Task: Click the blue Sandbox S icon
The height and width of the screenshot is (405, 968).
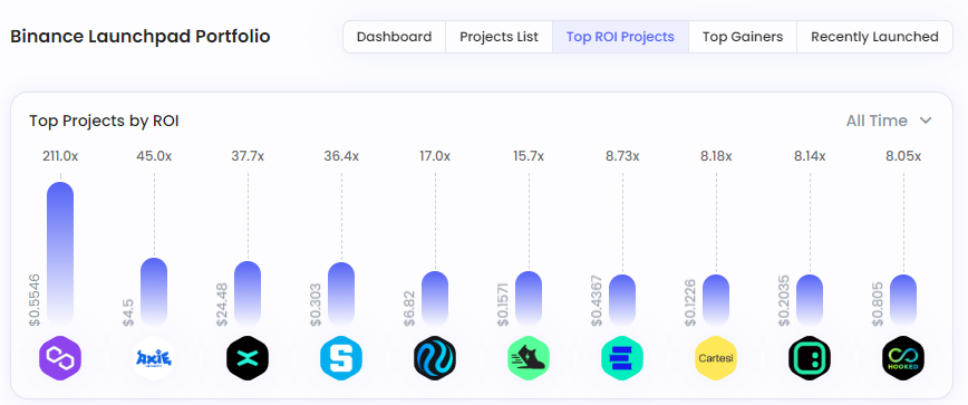Action: [341, 358]
